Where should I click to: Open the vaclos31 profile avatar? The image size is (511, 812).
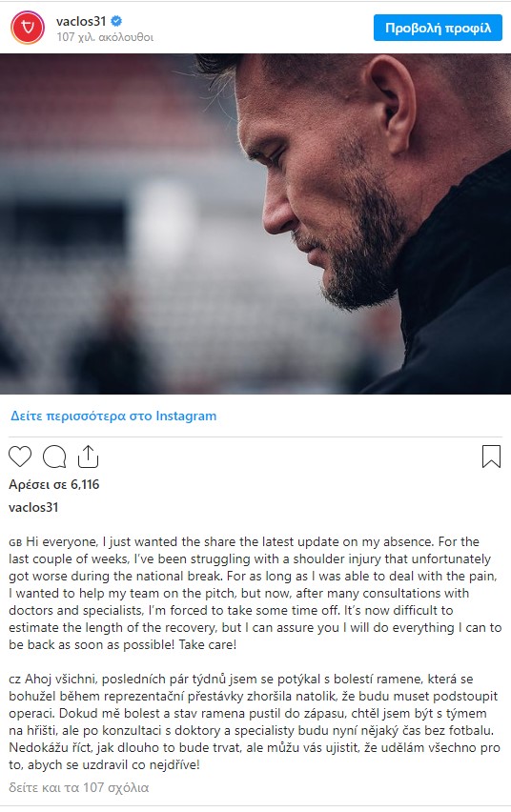click(x=28, y=28)
